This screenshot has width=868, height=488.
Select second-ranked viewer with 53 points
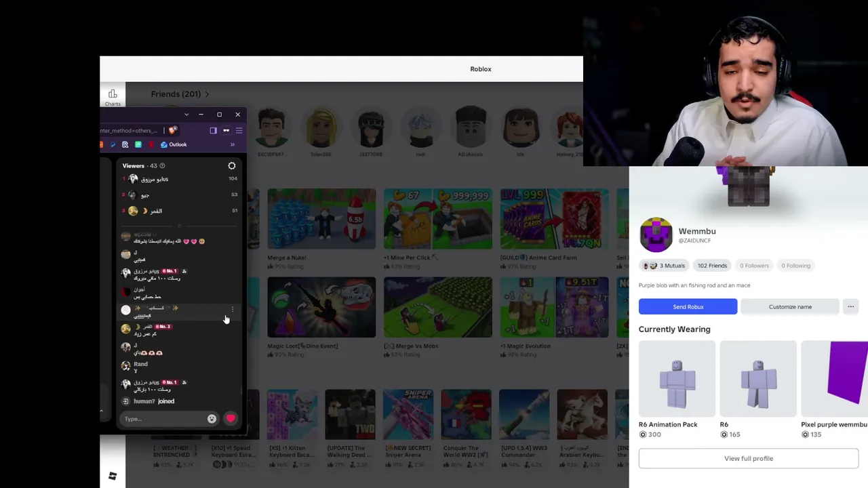click(180, 195)
